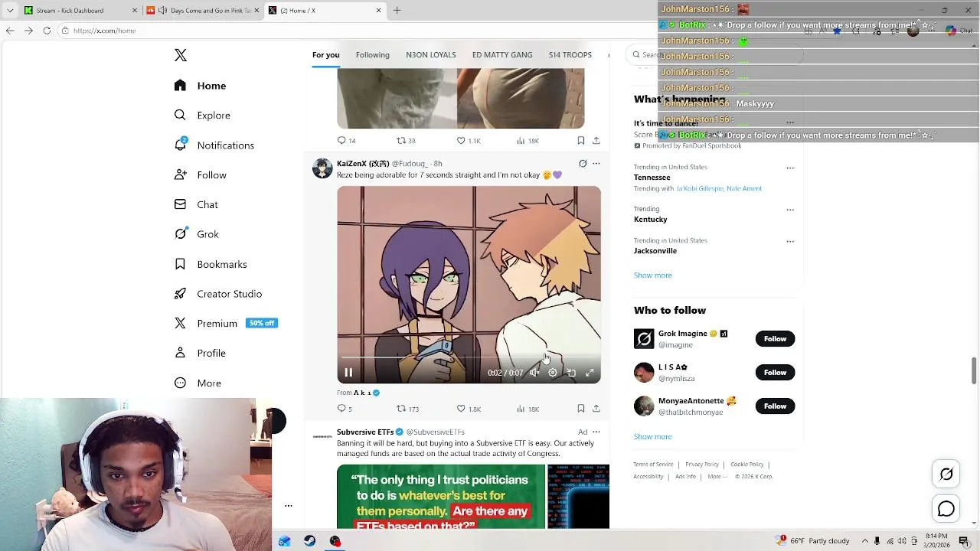
Task: Open Premium 50% off offer
Action: point(225,324)
